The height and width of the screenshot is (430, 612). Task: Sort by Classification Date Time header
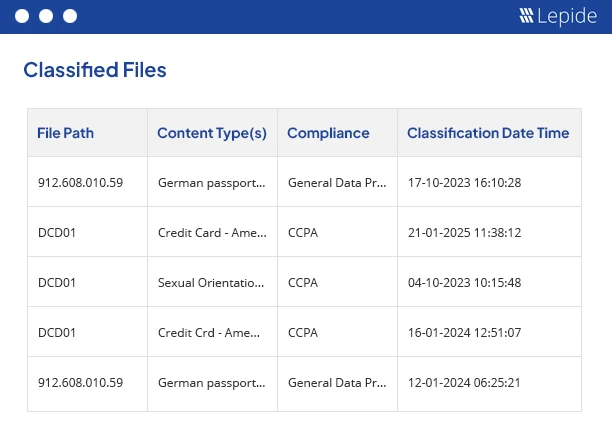[488, 133]
